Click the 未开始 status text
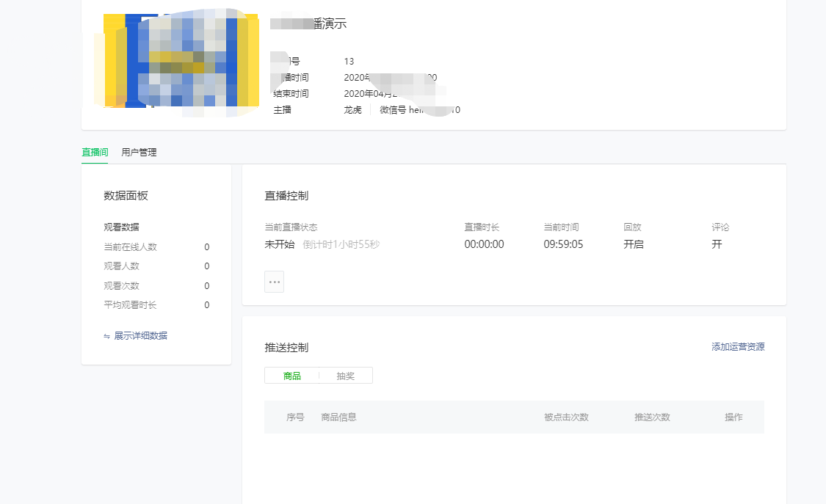This screenshot has height=504, width=826. [x=279, y=244]
